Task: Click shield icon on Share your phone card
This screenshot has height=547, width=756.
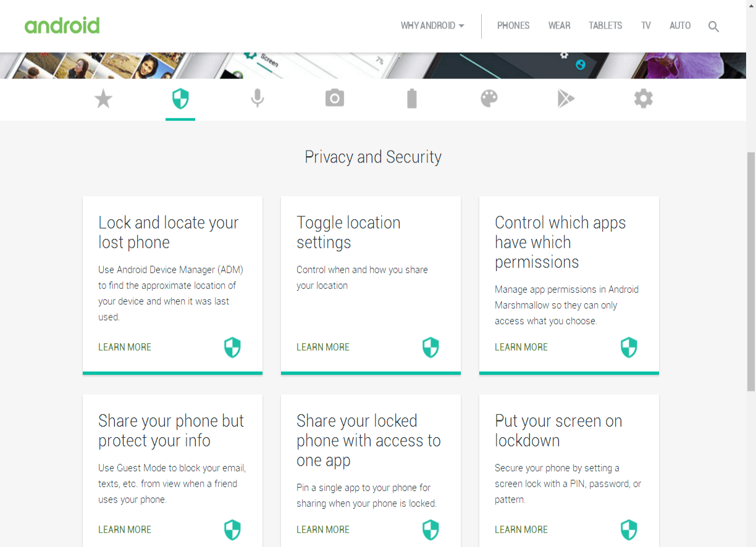Action: coord(232,530)
